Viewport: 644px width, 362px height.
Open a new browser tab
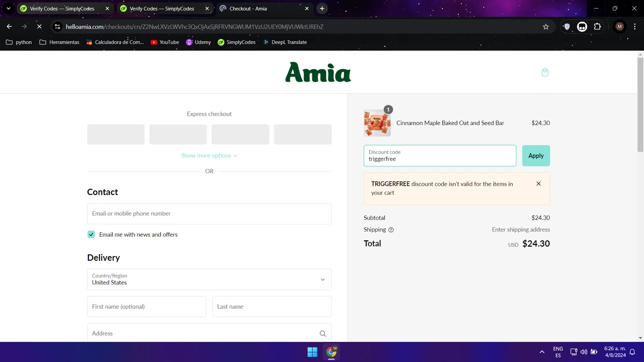coord(322,9)
